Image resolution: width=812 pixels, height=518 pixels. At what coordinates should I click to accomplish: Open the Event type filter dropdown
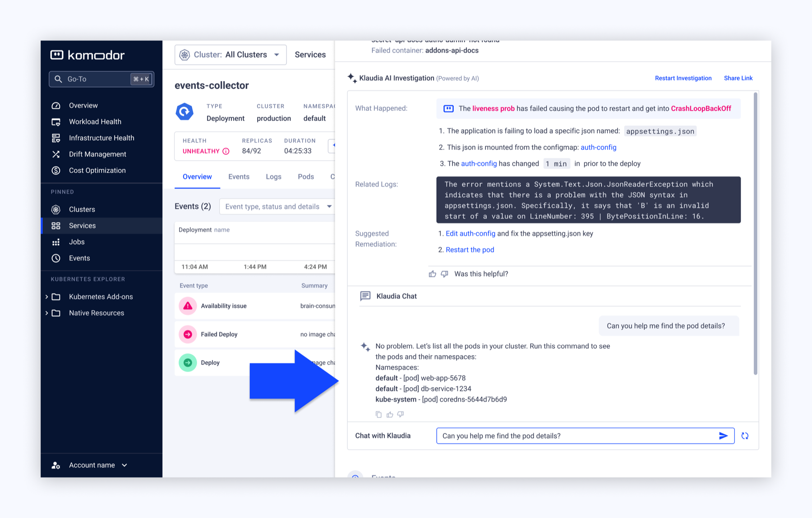coord(277,207)
